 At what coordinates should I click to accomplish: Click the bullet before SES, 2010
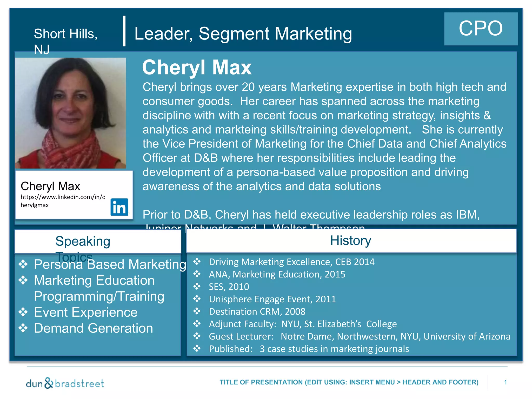[197, 286]
